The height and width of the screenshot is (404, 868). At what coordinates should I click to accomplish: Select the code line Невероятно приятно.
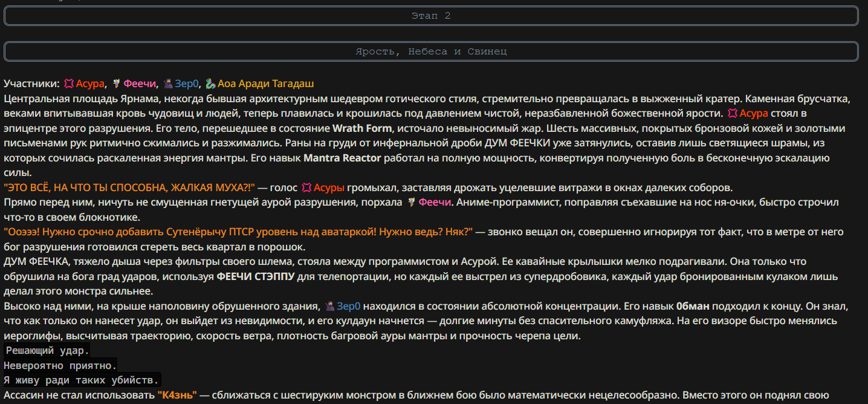click(60, 365)
